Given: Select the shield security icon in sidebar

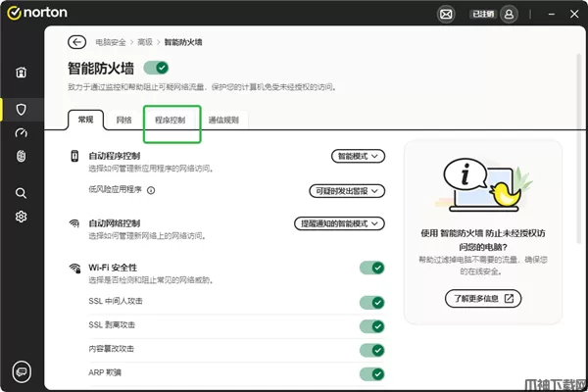Looking at the screenshot, I should (x=21, y=108).
